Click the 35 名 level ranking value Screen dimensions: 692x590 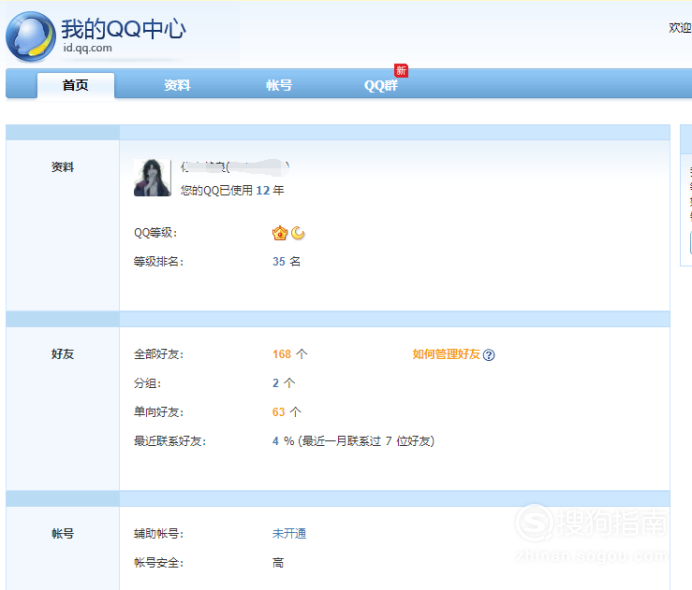[x=286, y=262]
